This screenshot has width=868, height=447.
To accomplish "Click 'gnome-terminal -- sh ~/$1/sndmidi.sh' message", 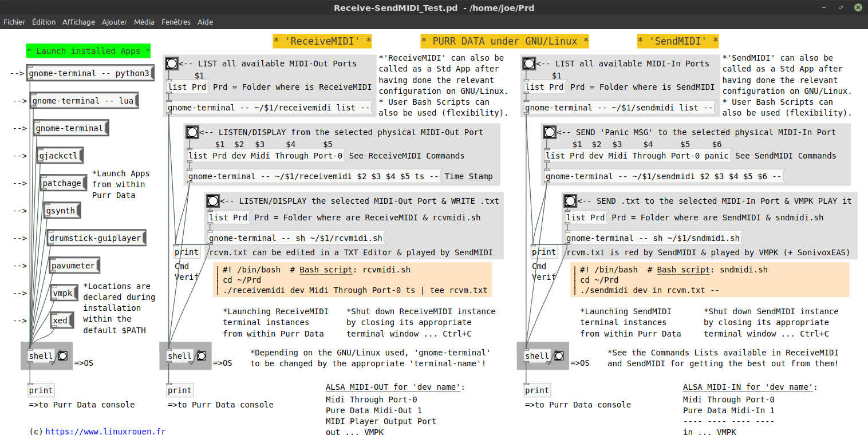I will pos(653,238).
